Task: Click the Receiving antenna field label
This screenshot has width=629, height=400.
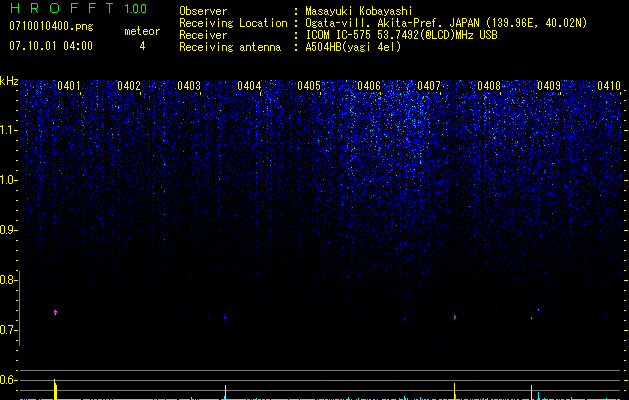Action: coord(230,47)
